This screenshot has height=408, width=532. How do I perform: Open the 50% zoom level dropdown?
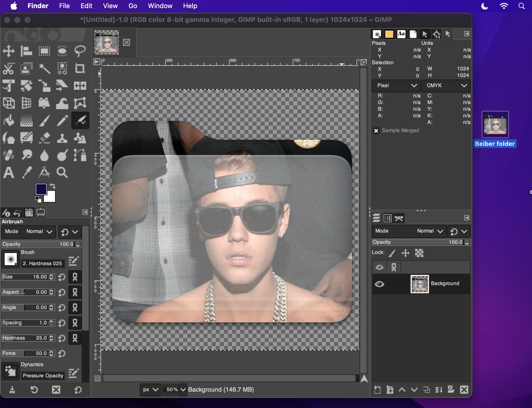(x=183, y=389)
